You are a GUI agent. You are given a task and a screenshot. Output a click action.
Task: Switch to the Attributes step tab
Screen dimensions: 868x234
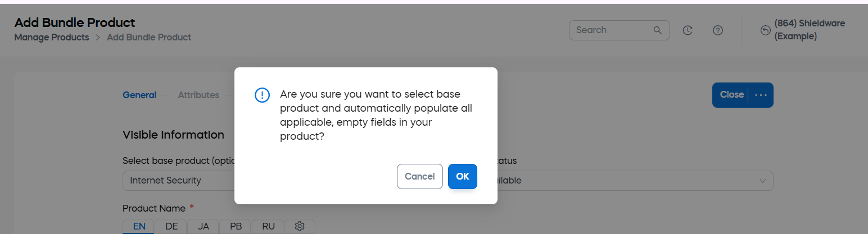click(198, 95)
